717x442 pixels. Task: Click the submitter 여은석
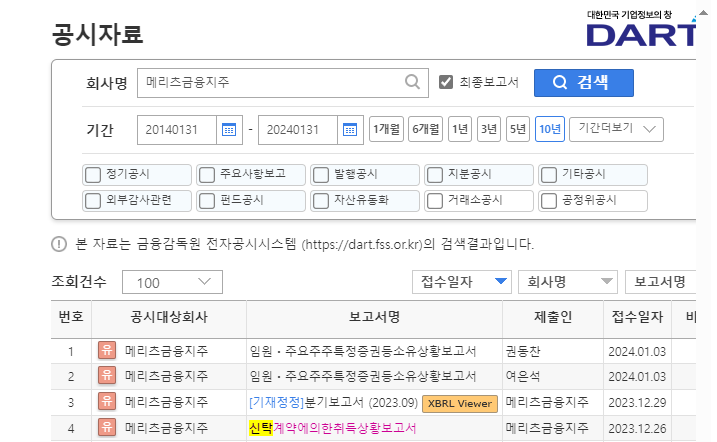click(x=523, y=376)
